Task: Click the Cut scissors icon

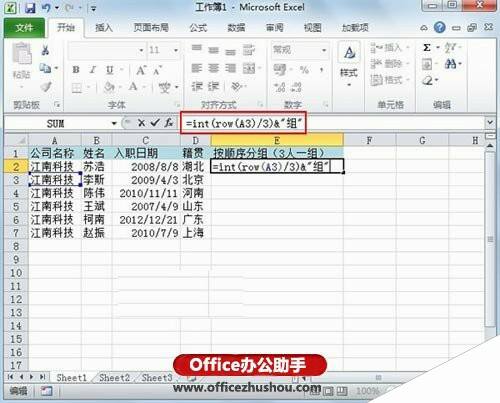Action: pyautogui.click(x=45, y=50)
